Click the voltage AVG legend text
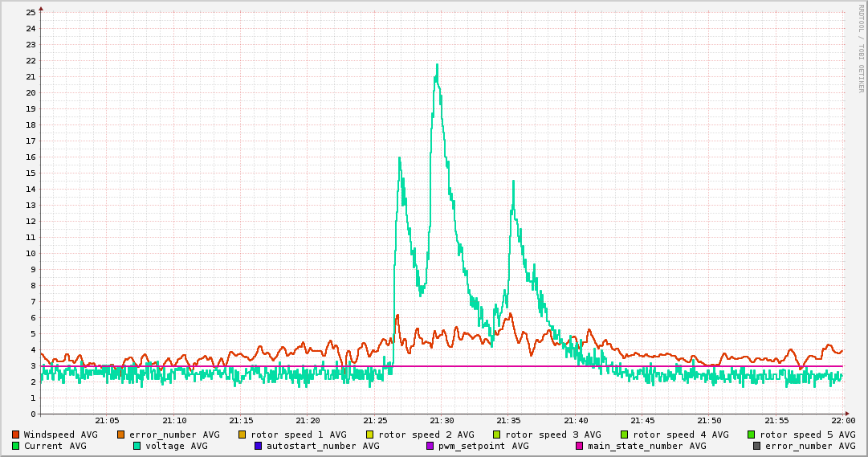This screenshot has width=868, height=457. (x=176, y=446)
